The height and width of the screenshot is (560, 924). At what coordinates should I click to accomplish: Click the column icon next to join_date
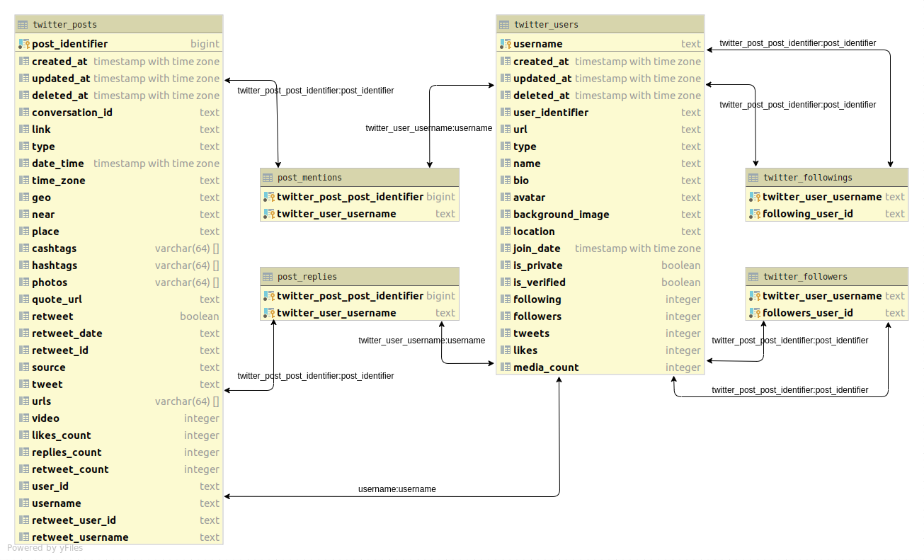[506, 248]
